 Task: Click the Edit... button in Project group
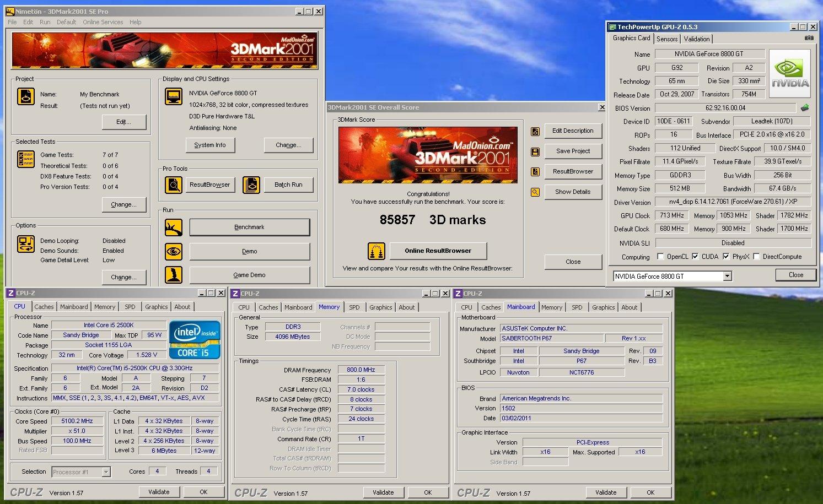tap(124, 122)
